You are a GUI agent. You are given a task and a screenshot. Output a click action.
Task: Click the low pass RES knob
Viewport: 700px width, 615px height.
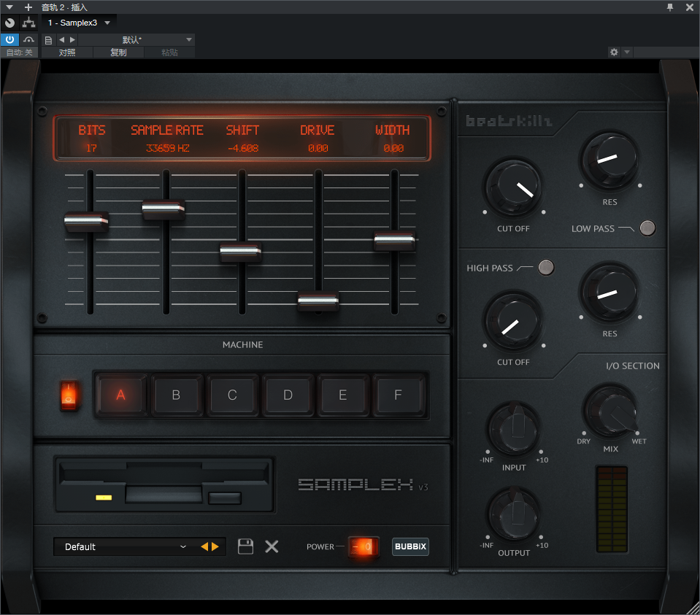pos(609,161)
